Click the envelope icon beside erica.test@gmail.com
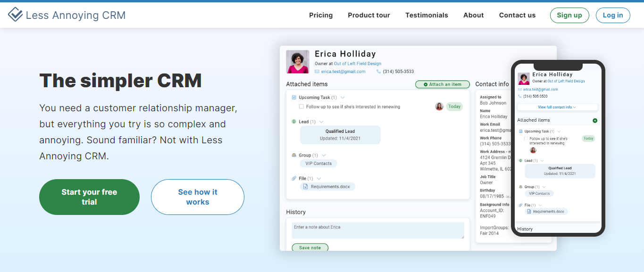The image size is (644, 272). [316, 71]
